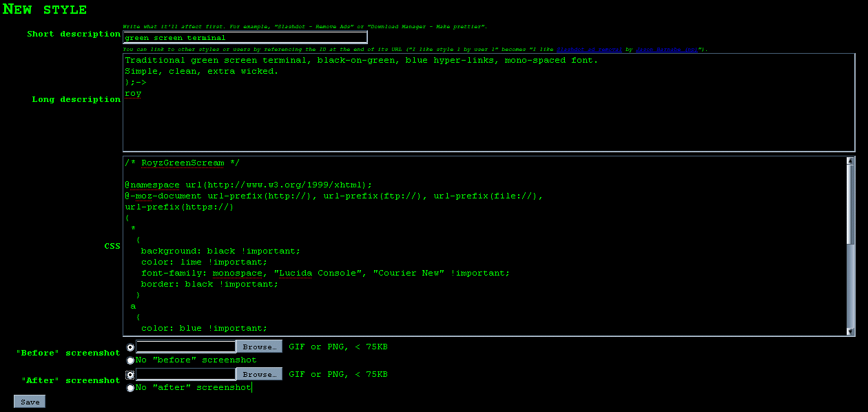The width and height of the screenshot is (868, 412).
Task: Click the "color: blue !important;" line
Action: [205, 328]
